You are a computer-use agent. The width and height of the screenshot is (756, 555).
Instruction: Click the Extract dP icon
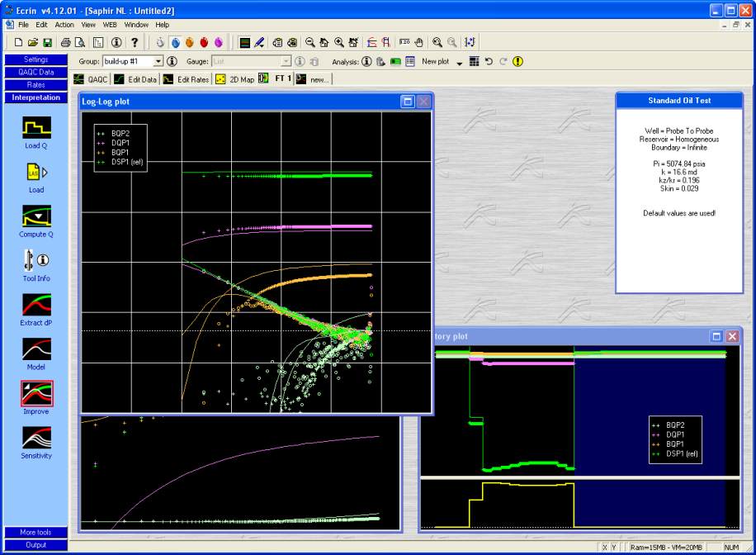36,305
